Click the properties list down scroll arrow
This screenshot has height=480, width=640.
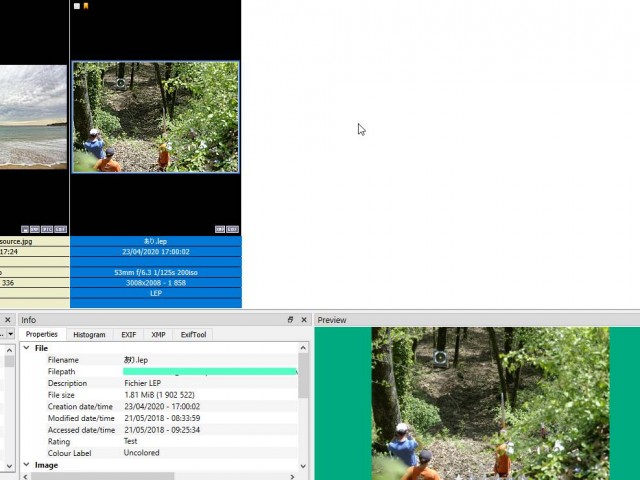(303, 466)
